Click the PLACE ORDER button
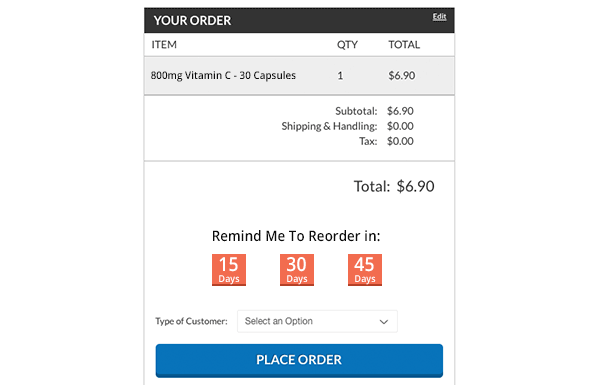 pos(299,361)
